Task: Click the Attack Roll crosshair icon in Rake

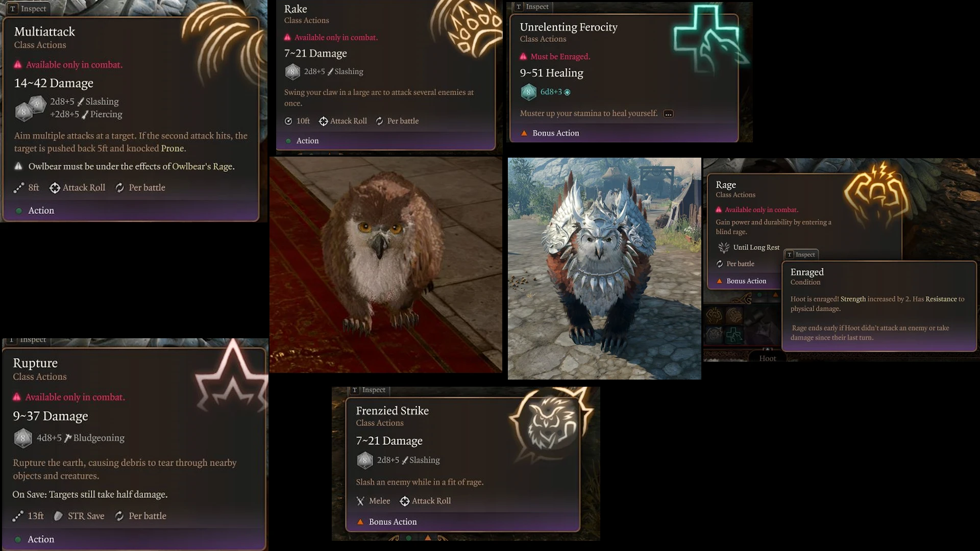Action: (x=323, y=121)
